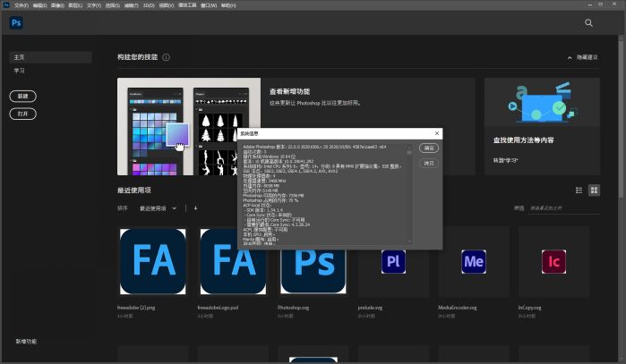Collapse suggestions via 隐藏建议
The height and width of the screenshot is (364, 626).
[583, 57]
